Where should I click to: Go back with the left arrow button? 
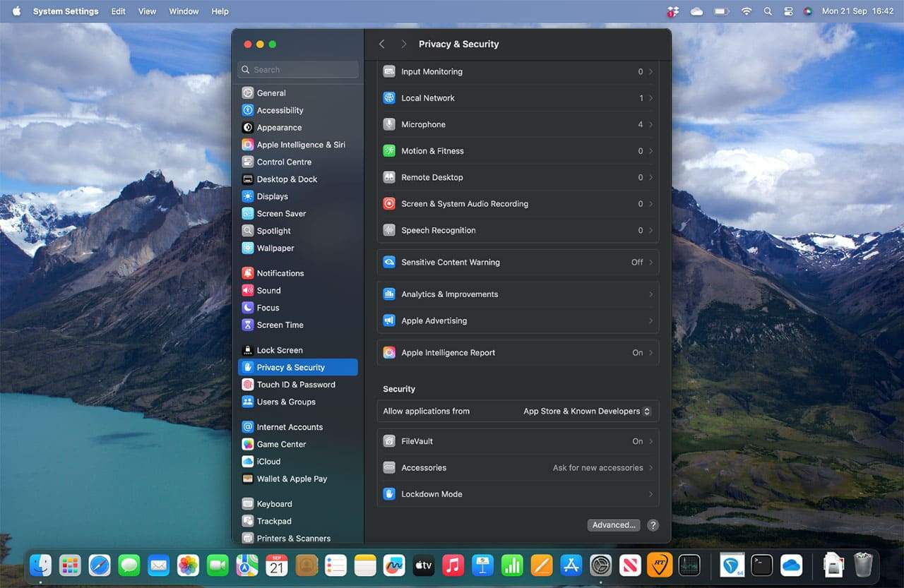click(x=382, y=44)
